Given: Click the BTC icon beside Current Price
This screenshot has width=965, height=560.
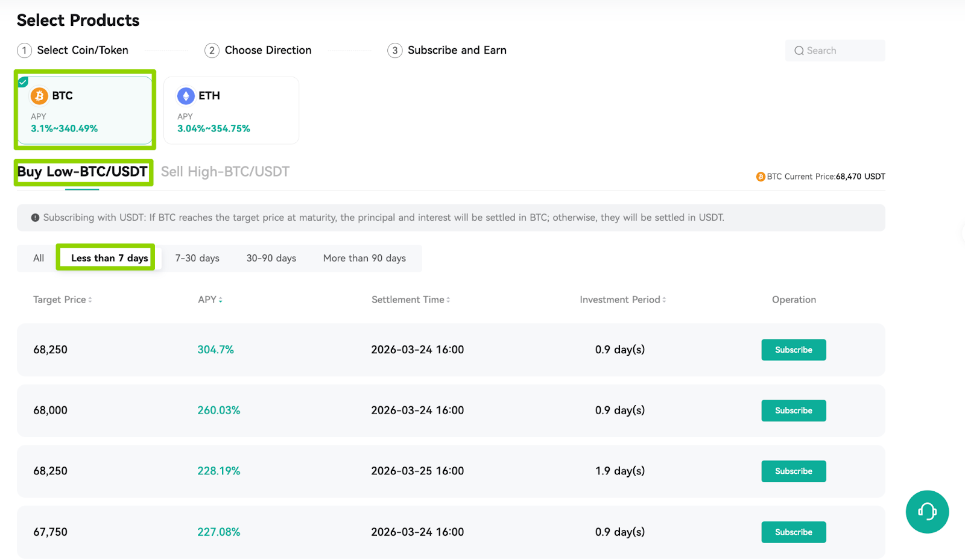Looking at the screenshot, I should click(x=761, y=177).
